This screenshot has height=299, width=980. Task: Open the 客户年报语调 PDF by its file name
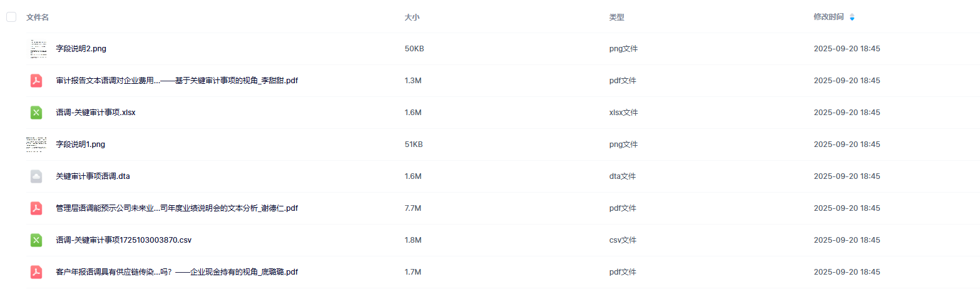[176, 272]
